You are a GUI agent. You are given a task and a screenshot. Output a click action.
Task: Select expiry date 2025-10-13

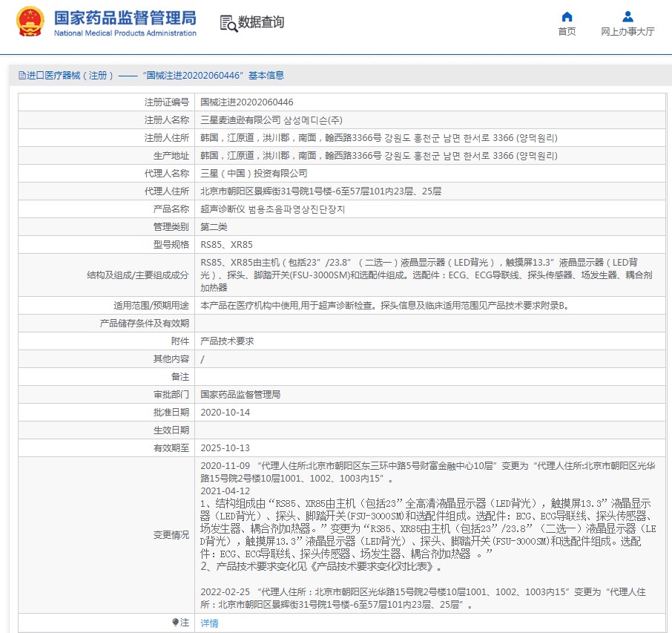[225, 447]
